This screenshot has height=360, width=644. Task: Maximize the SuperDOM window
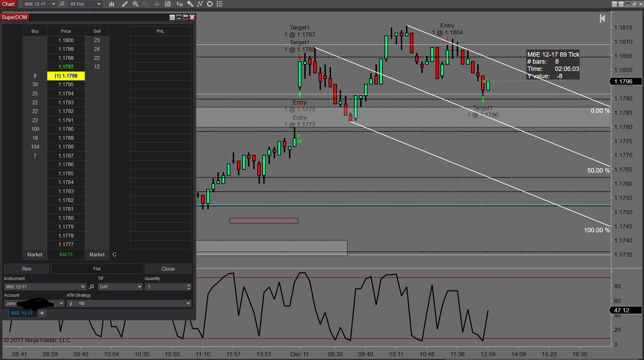185,17
